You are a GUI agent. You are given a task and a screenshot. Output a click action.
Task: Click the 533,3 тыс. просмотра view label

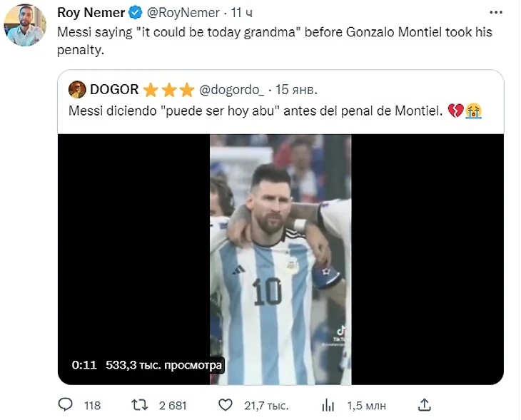(x=164, y=364)
